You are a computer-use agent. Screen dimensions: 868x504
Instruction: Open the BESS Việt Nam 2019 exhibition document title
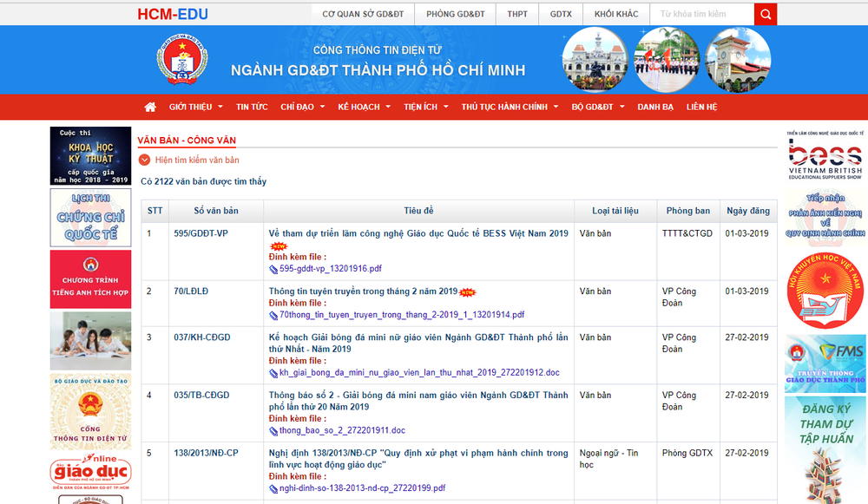click(x=418, y=233)
